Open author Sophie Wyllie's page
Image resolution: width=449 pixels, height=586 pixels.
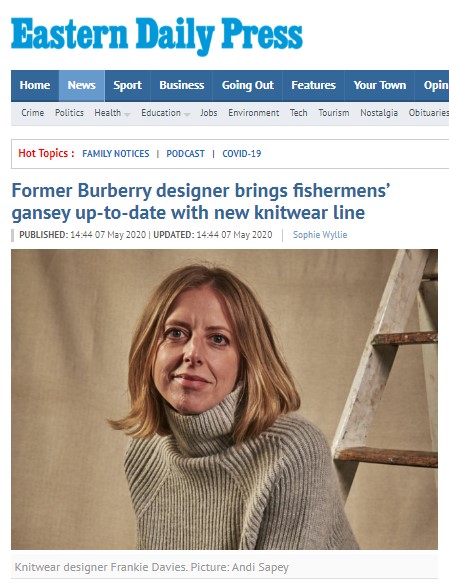tap(320, 235)
